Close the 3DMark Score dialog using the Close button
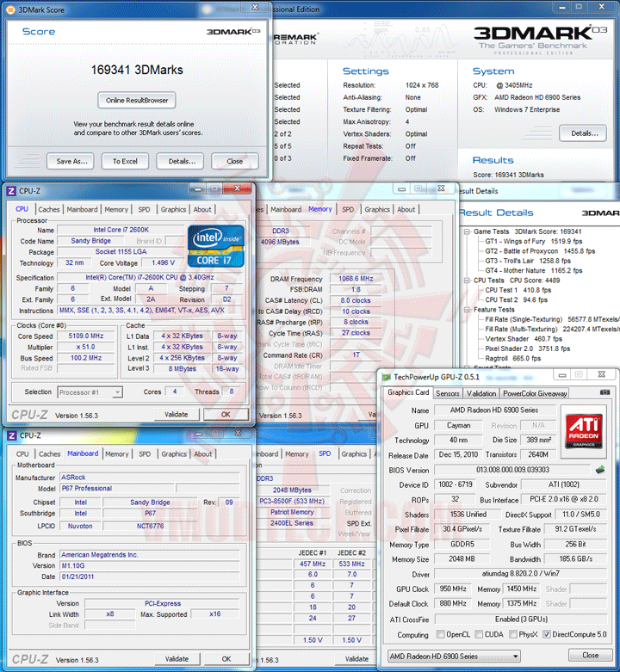This screenshot has height=672, width=620. 235,161
